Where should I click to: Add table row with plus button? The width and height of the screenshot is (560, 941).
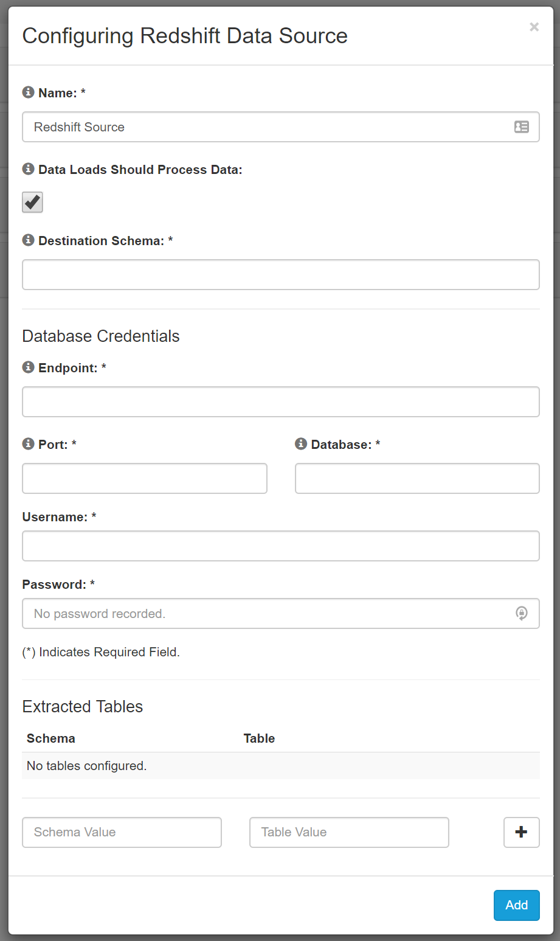[x=522, y=832]
